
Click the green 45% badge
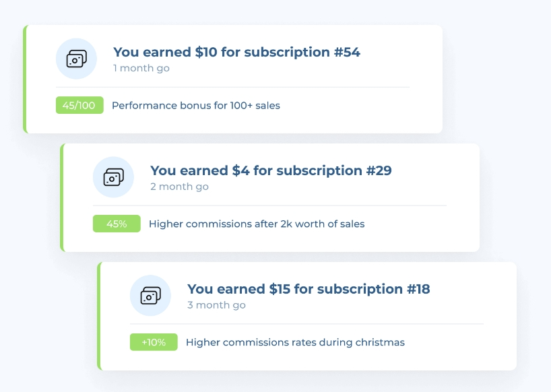pos(117,224)
